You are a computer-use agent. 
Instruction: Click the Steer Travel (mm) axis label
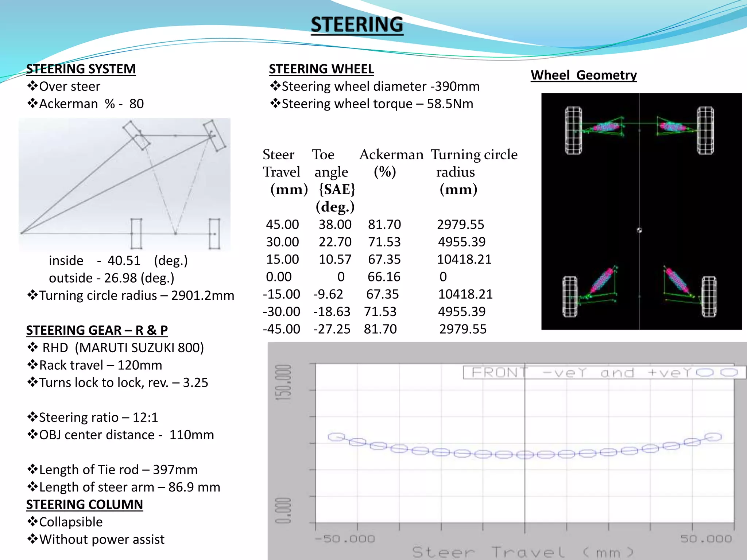click(x=523, y=552)
